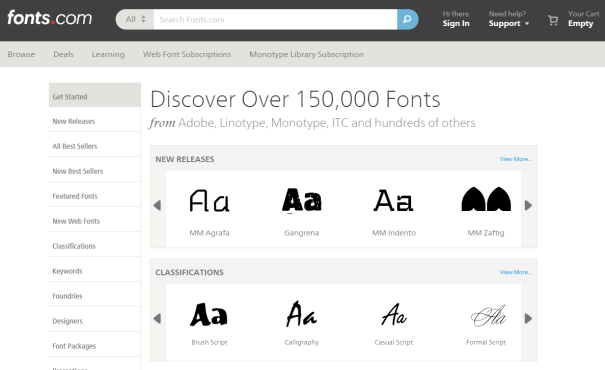Click the MM Zaftig name label
Image resolution: width=605 pixels, height=370 pixels.
pyautogui.click(x=486, y=233)
